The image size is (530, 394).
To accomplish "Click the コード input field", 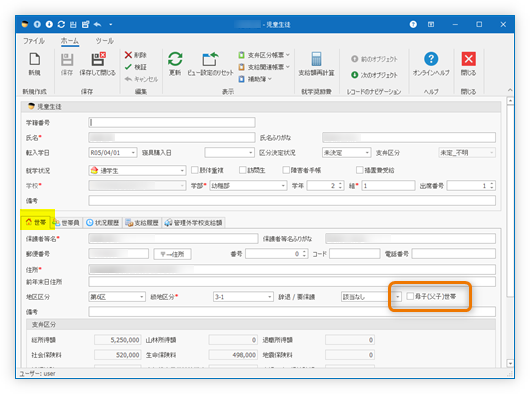I will (x=355, y=253).
